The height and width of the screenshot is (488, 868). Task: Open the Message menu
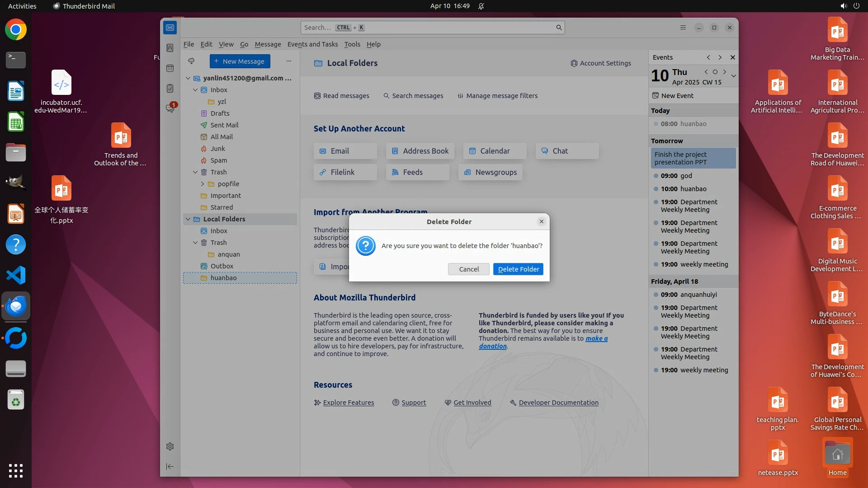point(268,44)
